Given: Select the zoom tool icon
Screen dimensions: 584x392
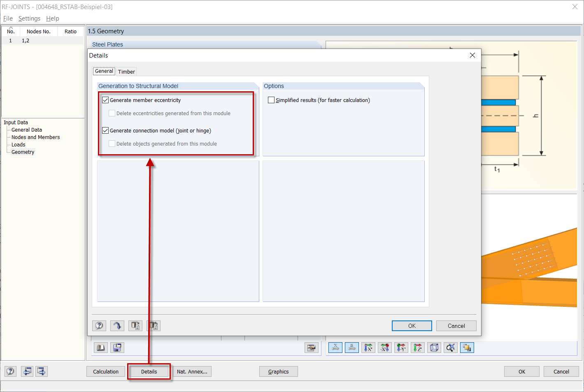Looking at the screenshot, I should pyautogui.click(x=450, y=348).
